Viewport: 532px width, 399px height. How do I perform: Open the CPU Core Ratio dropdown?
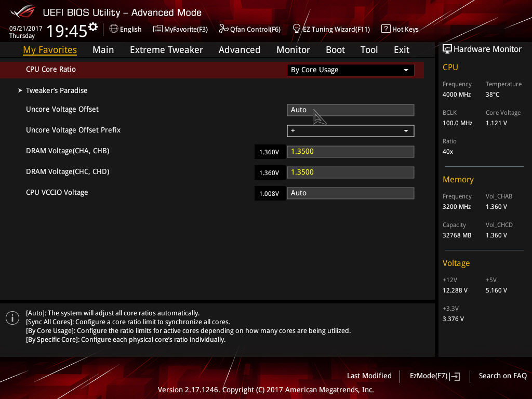pyautogui.click(x=351, y=70)
